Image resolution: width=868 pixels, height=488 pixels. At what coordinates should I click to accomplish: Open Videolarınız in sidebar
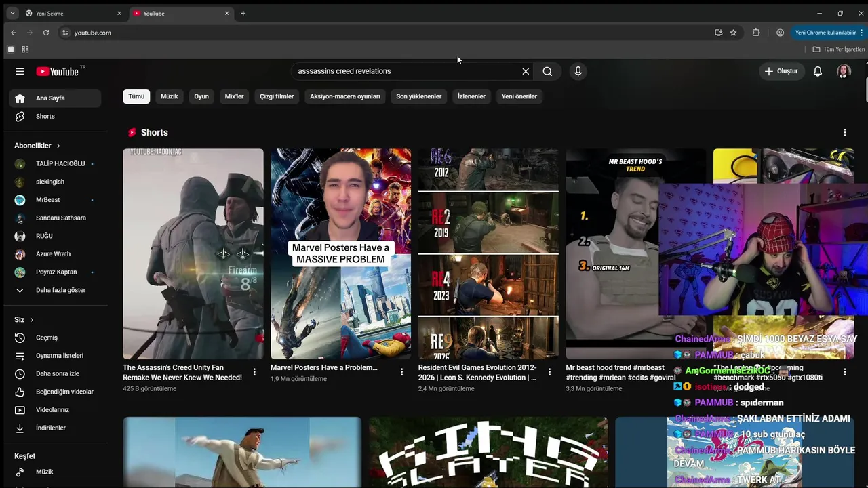pos(55,410)
